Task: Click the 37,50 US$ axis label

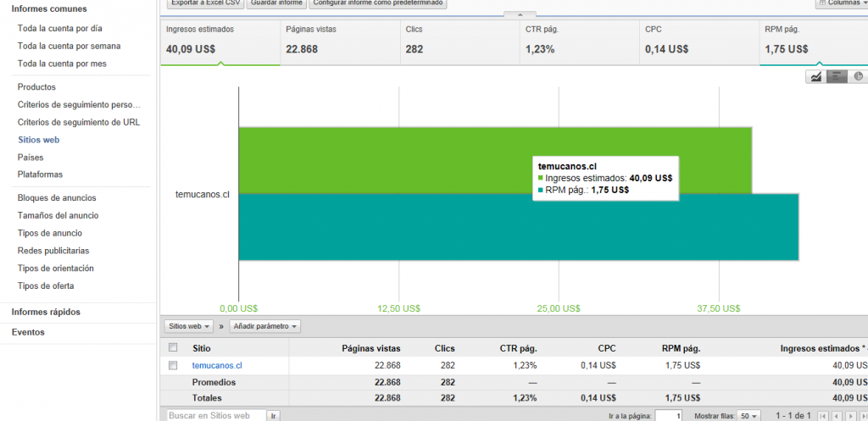Action: (x=719, y=308)
